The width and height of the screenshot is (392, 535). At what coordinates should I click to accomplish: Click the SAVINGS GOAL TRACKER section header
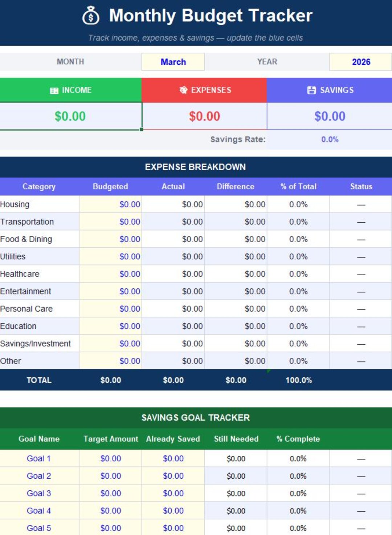(x=196, y=418)
